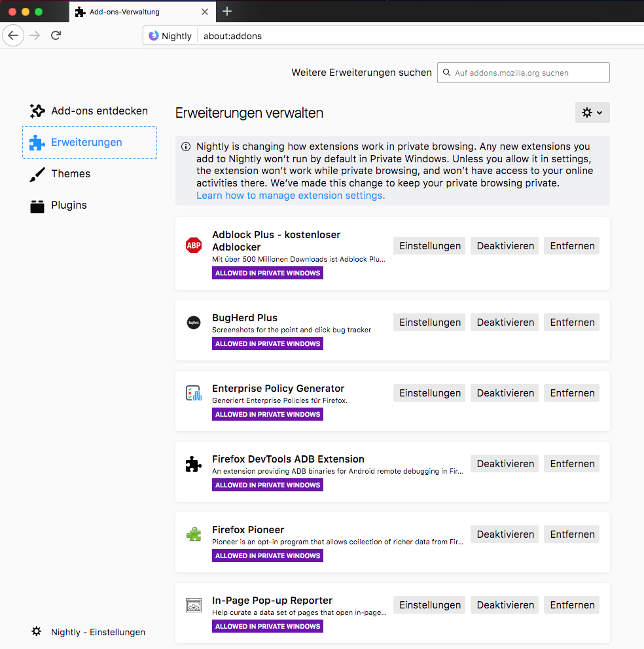This screenshot has height=649, width=644.
Task: Disable the Enterprise Policy Generator extension
Action: (505, 393)
